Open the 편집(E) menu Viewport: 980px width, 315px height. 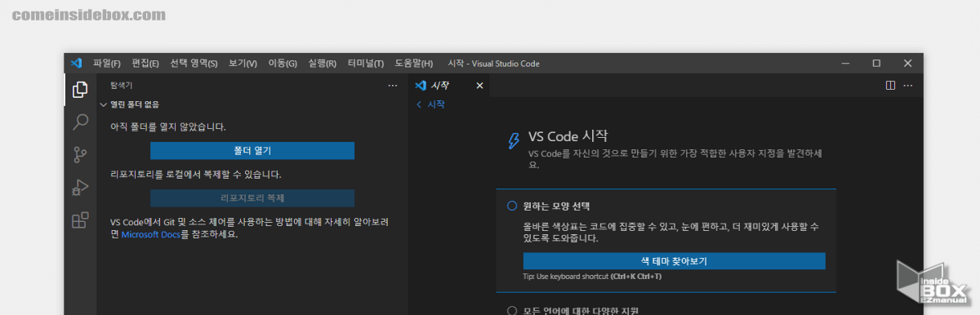point(145,64)
